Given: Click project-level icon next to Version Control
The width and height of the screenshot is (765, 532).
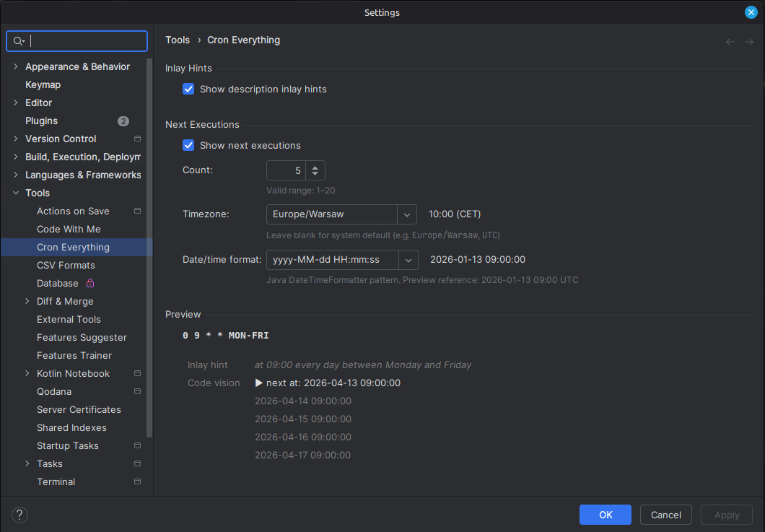Looking at the screenshot, I should [x=138, y=139].
